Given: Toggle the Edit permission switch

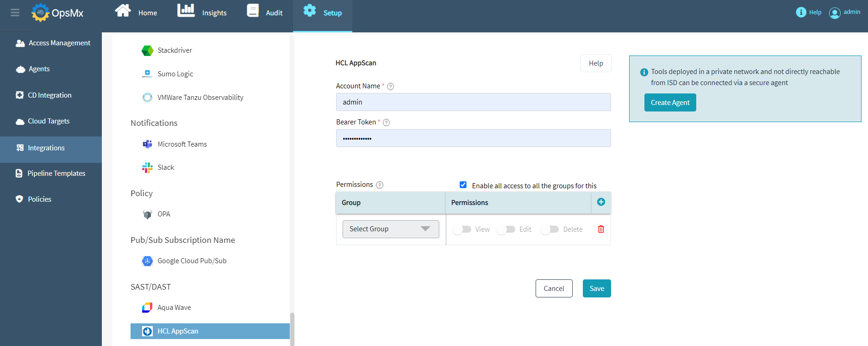Looking at the screenshot, I should pos(506,229).
